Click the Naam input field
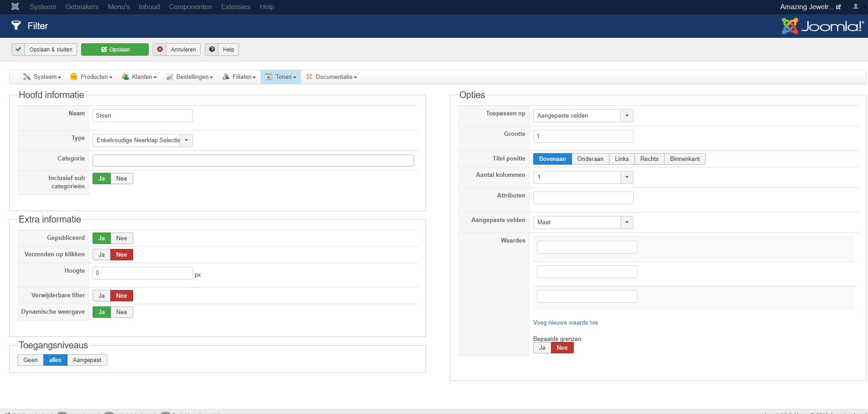Screen dimensions: 868x414 (x=142, y=116)
